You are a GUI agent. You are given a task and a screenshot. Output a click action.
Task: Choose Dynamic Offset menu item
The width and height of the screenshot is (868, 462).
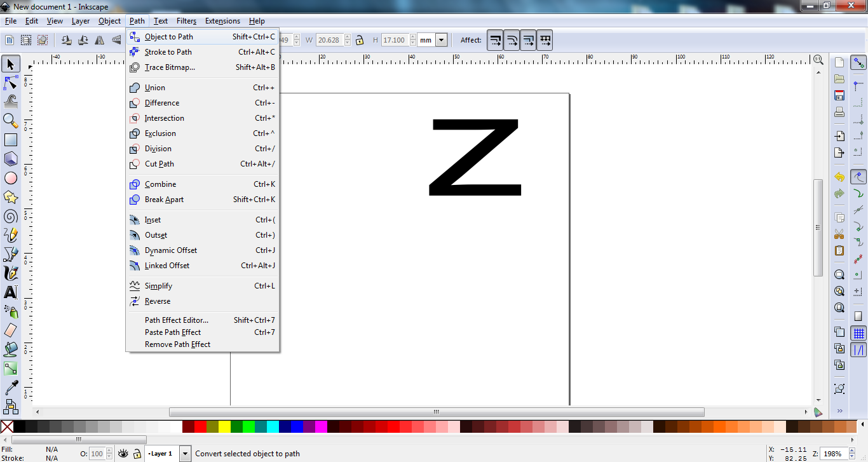point(203,250)
